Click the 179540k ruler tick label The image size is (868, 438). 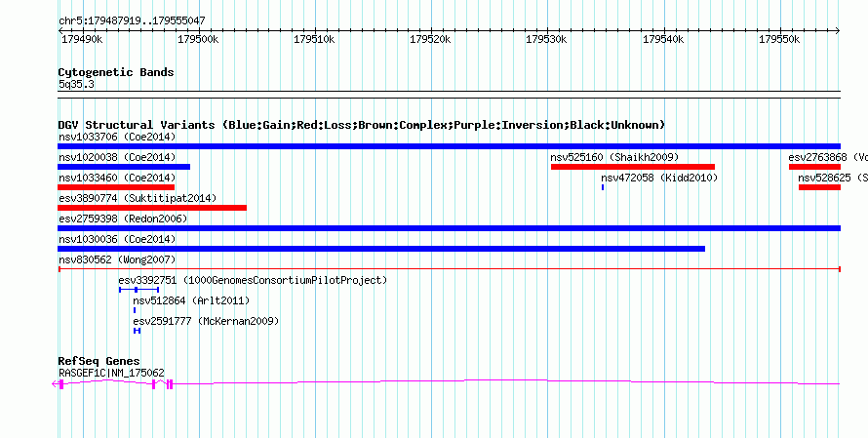663,40
